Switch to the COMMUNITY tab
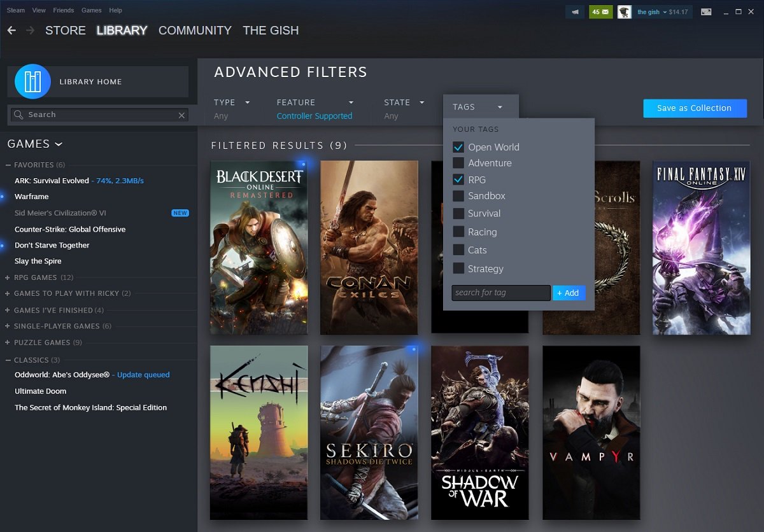Image resolution: width=764 pixels, height=532 pixels. coord(195,31)
